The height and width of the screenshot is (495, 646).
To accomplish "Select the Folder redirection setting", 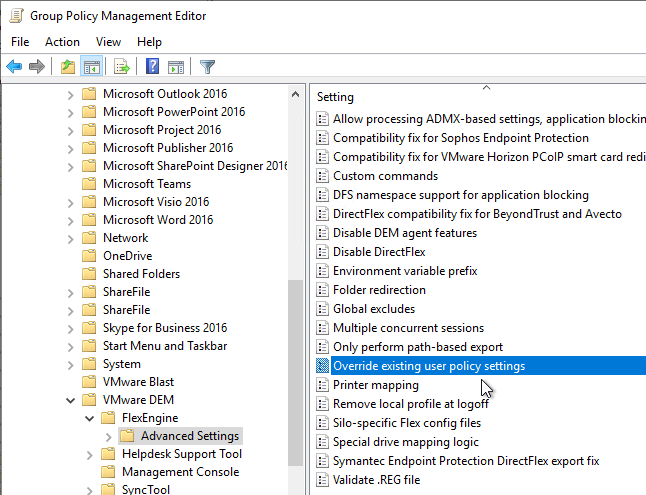I will click(379, 290).
